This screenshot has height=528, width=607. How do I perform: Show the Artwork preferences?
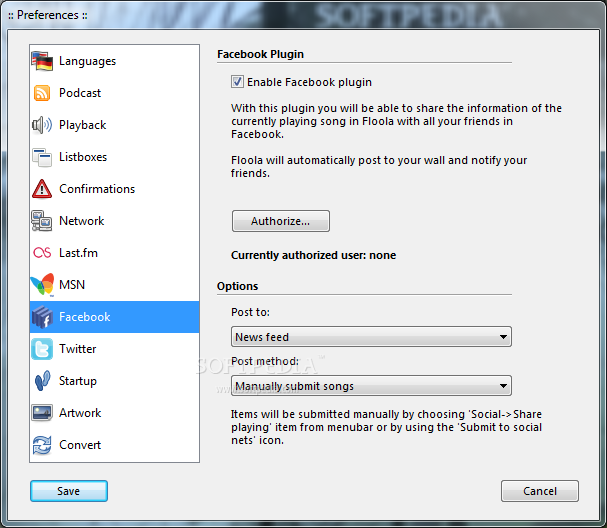tap(115, 413)
